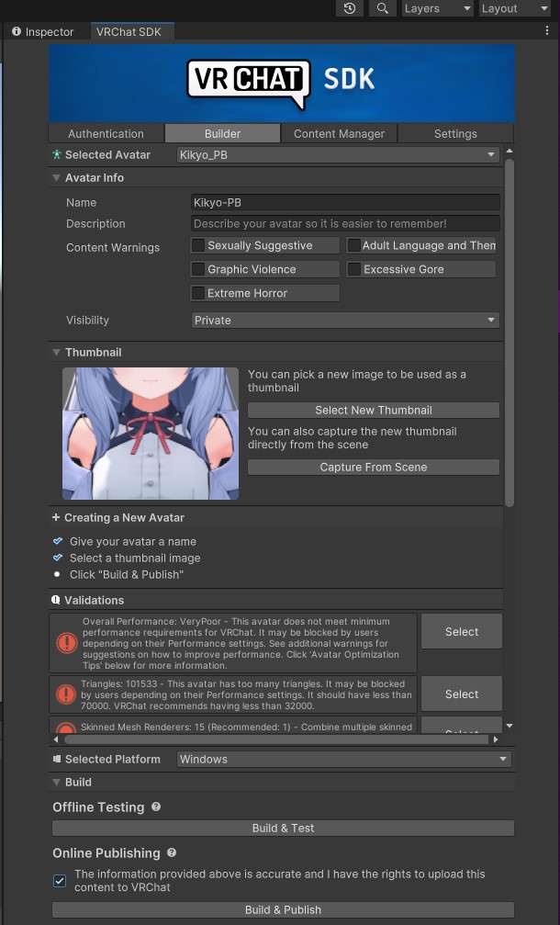560x925 pixels.
Task: Open the Selected Platform Windows dropdown
Action: pos(343,760)
